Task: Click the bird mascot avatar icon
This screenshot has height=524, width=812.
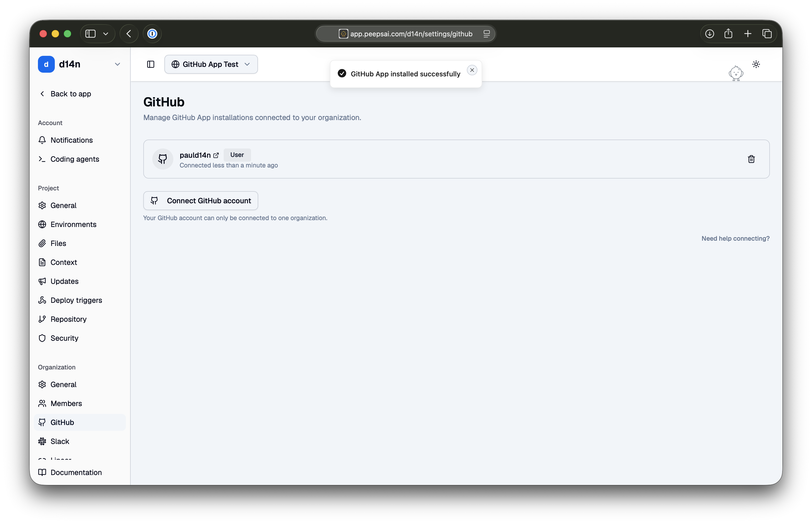Action: point(736,73)
